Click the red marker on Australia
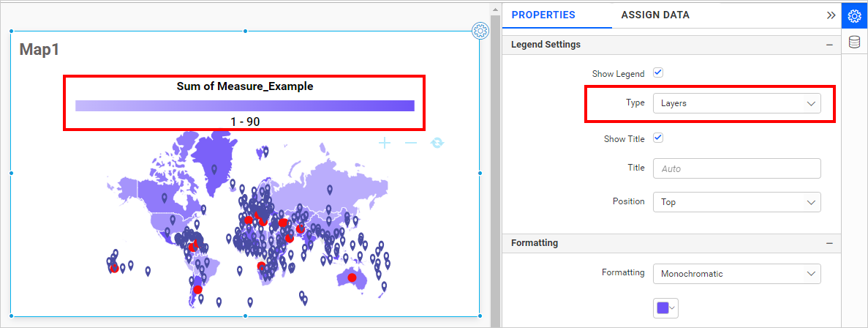 352,277
